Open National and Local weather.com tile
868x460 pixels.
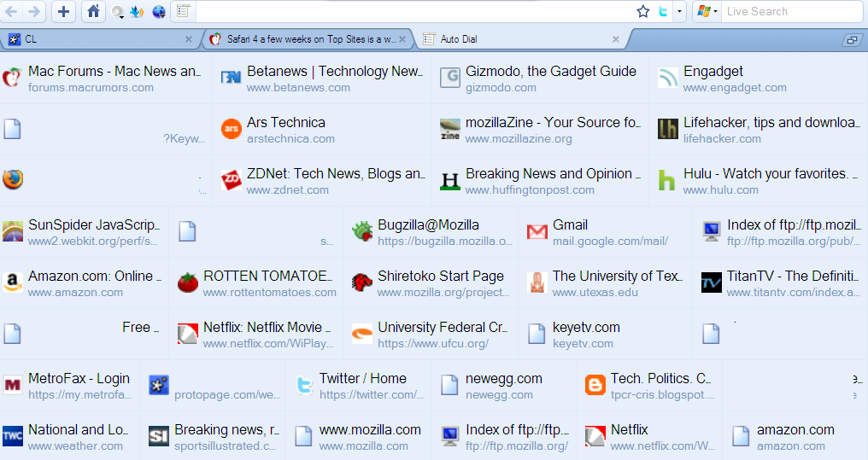70,436
